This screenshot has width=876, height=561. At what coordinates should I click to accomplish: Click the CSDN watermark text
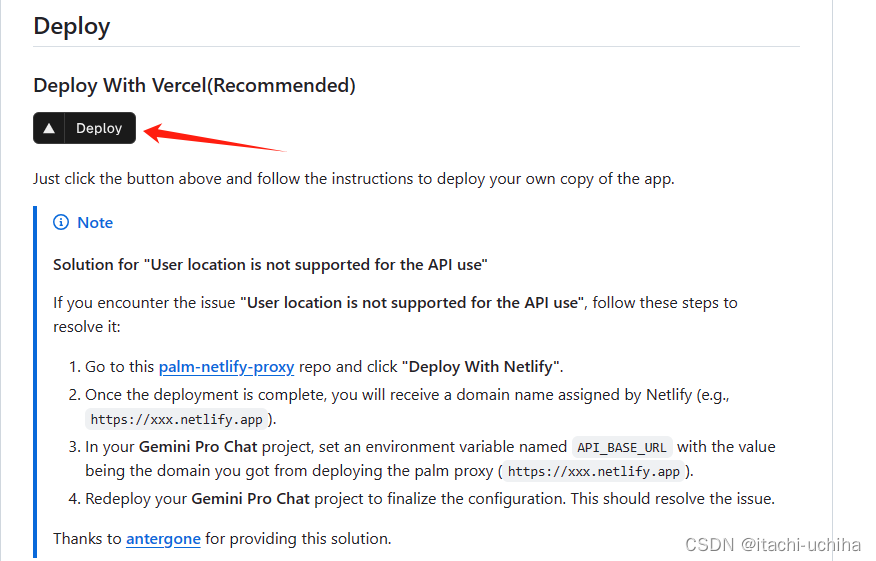pyautogui.click(x=709, y=544)
